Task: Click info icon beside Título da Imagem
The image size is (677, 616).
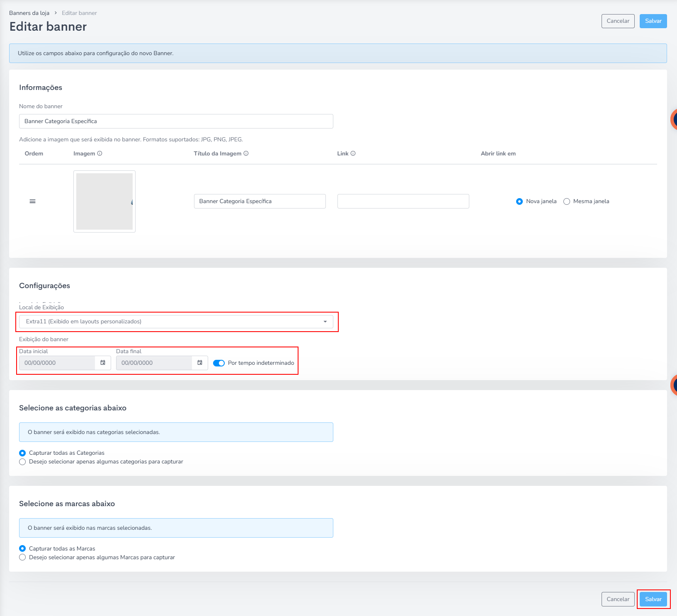Action: (x=246, y=153)
